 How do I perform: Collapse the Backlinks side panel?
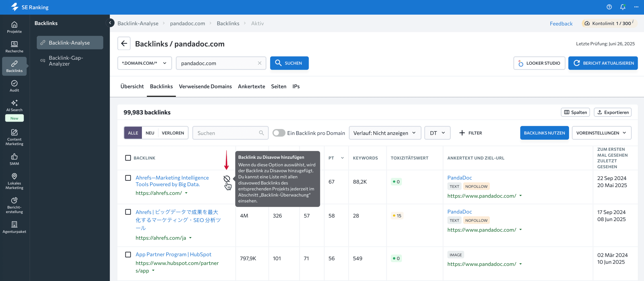coord(110,23)
